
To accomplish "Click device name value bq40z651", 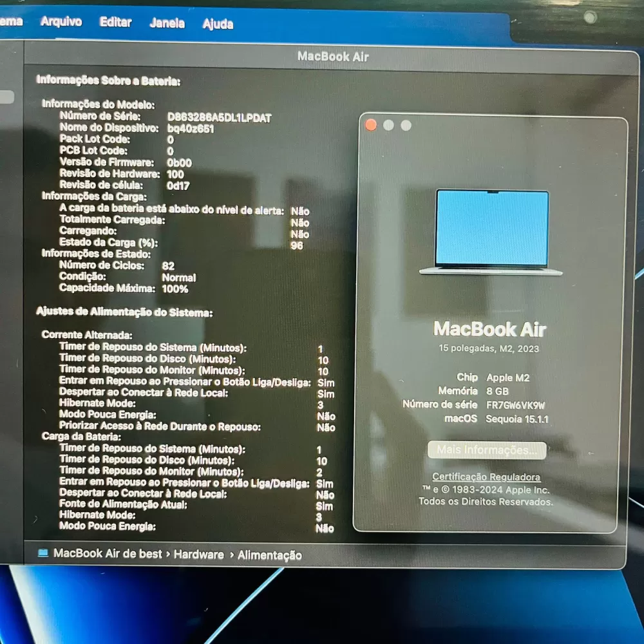I will tap(191, 129).
